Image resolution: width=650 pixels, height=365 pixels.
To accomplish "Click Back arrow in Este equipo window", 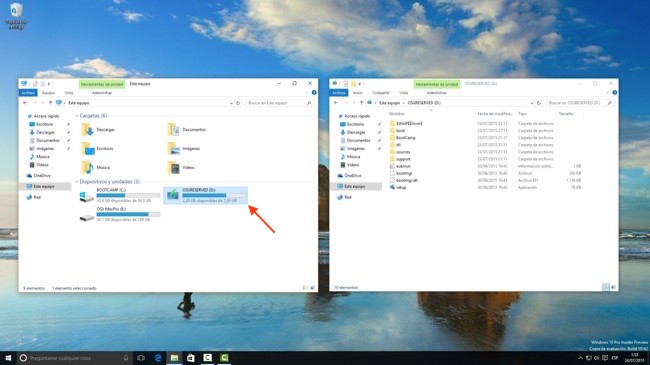I will tap(25, 102).
